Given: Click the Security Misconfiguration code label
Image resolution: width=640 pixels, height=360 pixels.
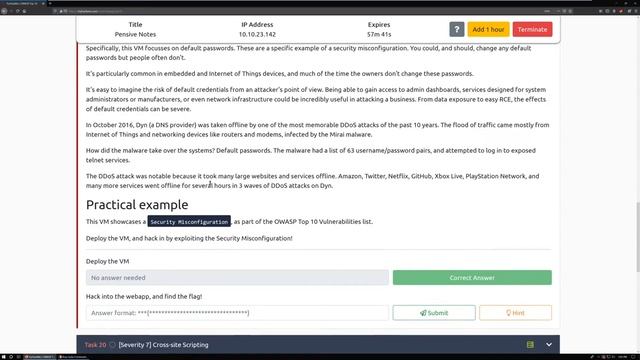Looking at the screenshot, I should pyautogui.click(x=189, y=222).
